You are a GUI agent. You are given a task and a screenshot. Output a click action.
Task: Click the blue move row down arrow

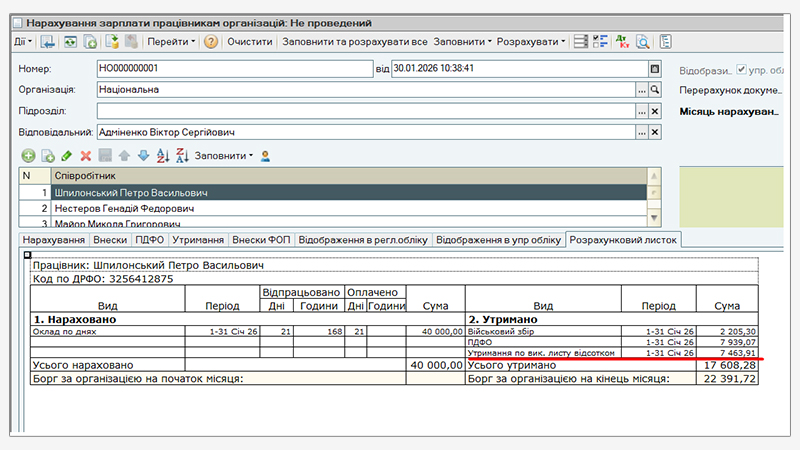(143, 156)
